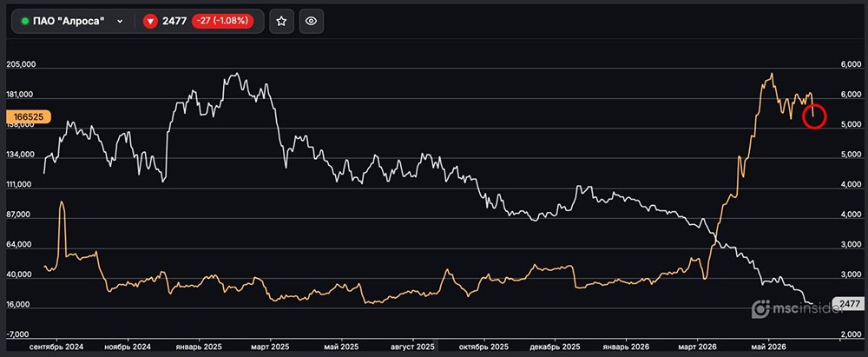
Task: Open the ПАО "Алроса" ticker dropdown
Action: 73,22
